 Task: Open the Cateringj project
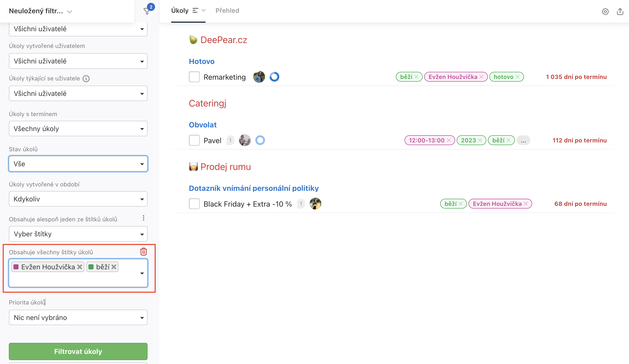pos(208,103)
